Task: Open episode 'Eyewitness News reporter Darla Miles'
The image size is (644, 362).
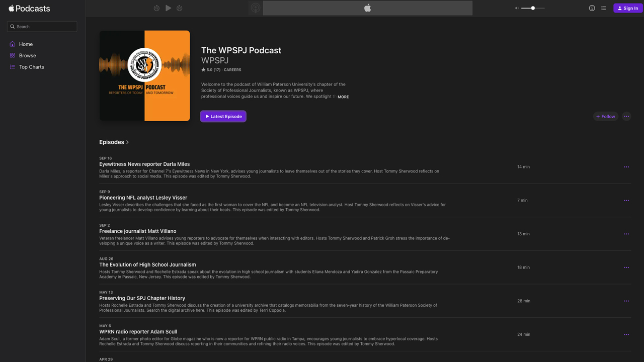Action: [x=144, y=164]
